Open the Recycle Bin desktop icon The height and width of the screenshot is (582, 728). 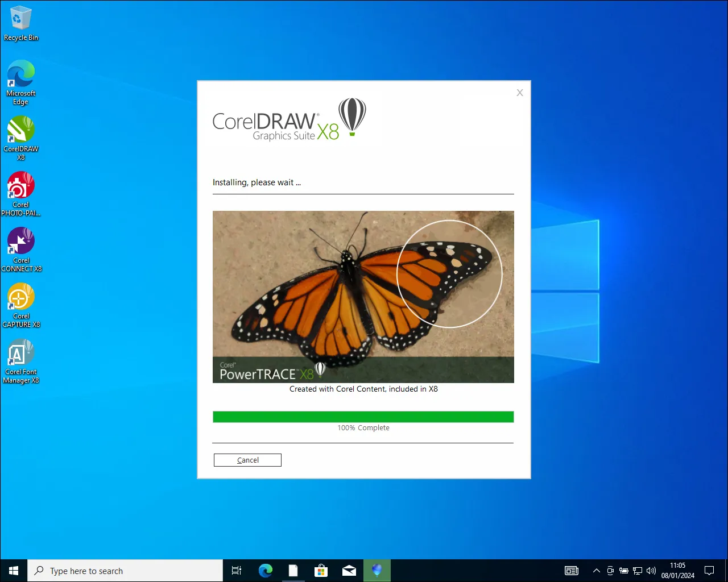click(21, 24)
